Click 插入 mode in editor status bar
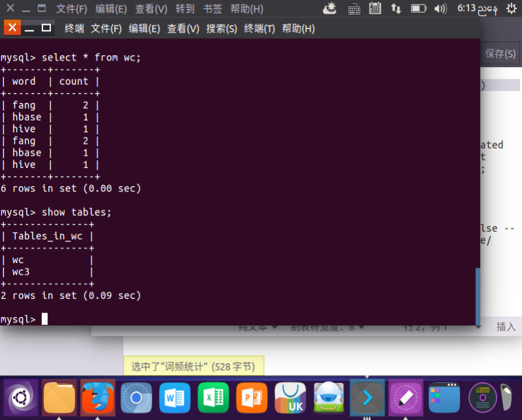Image resolution: width=522 pixels, height=420 pixels. pyautogui.click(x=506, y=326)
